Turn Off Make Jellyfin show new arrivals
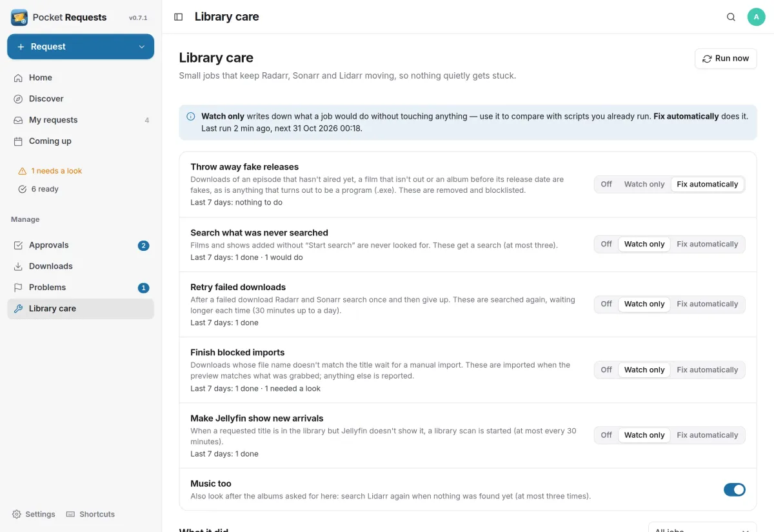 tap(606, 435)
